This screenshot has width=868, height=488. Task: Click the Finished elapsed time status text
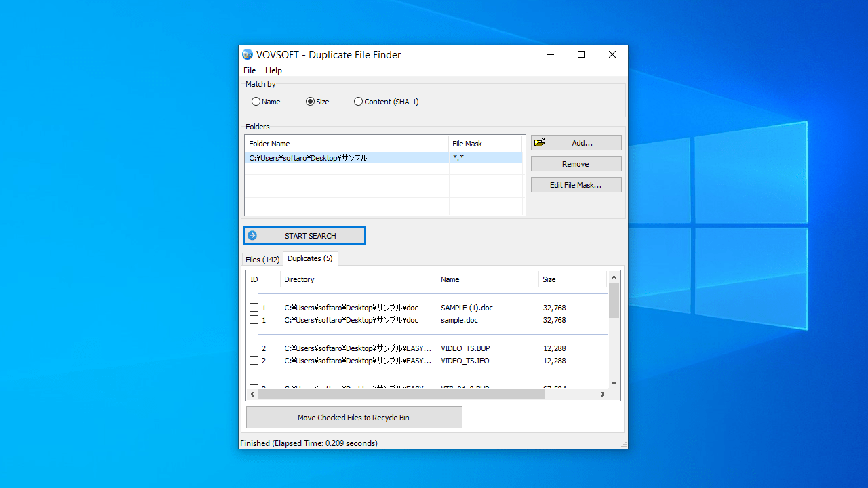click(309, 443)
